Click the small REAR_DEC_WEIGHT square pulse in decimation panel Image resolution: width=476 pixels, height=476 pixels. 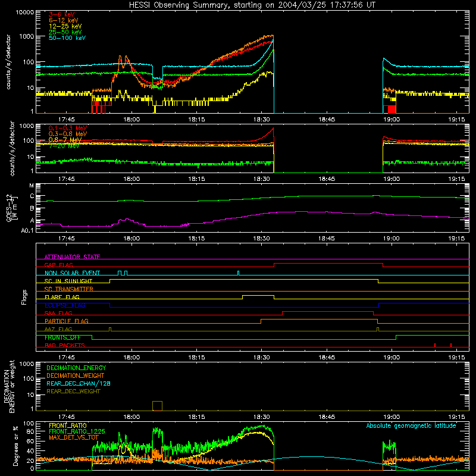click(x=157, y=406)
